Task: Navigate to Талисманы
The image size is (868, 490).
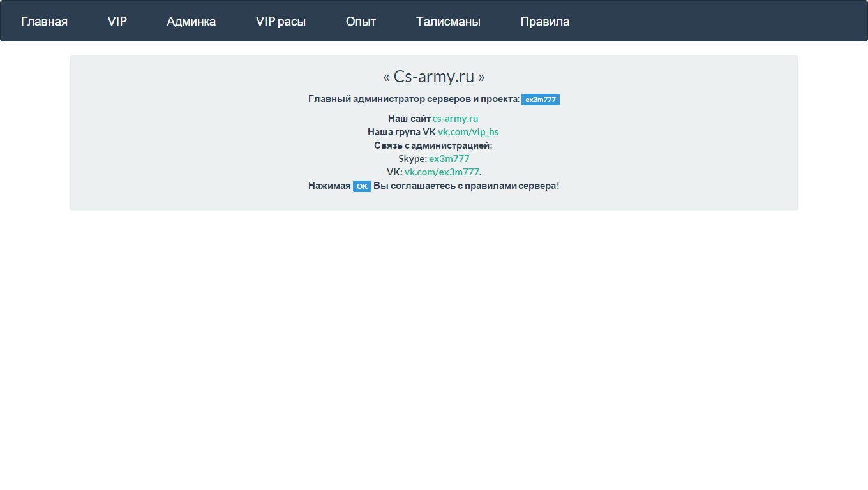Action: (x=448, y=21)
